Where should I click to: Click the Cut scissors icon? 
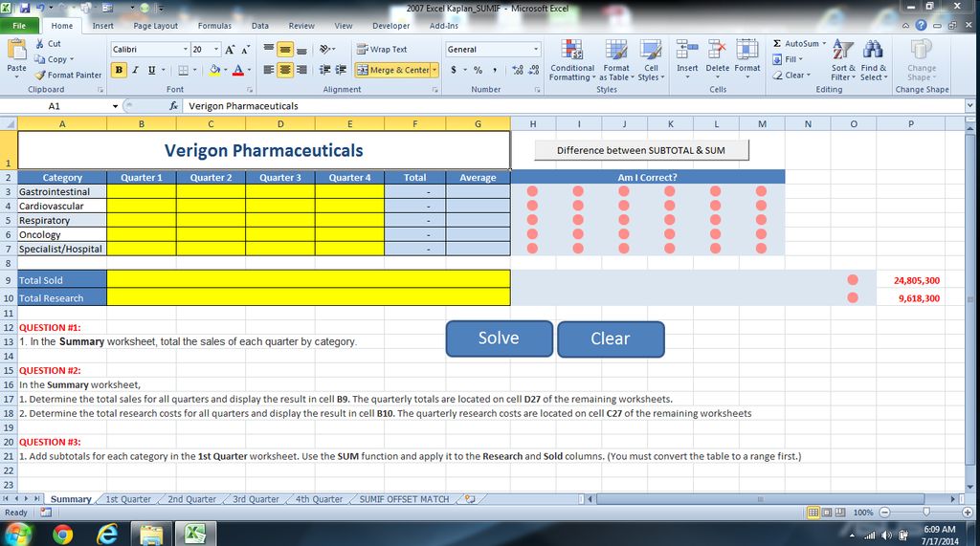tap(40, 44)
